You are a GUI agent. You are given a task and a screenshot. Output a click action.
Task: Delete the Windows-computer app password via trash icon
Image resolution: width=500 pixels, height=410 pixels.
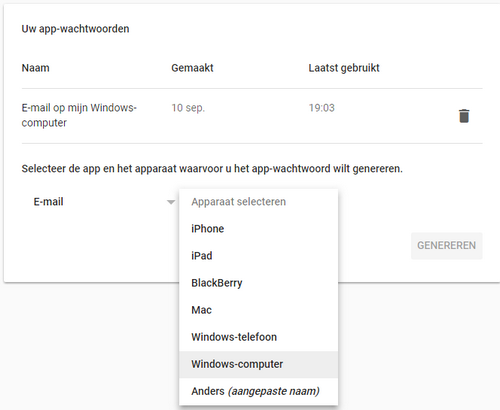click(x=464, y=116)
